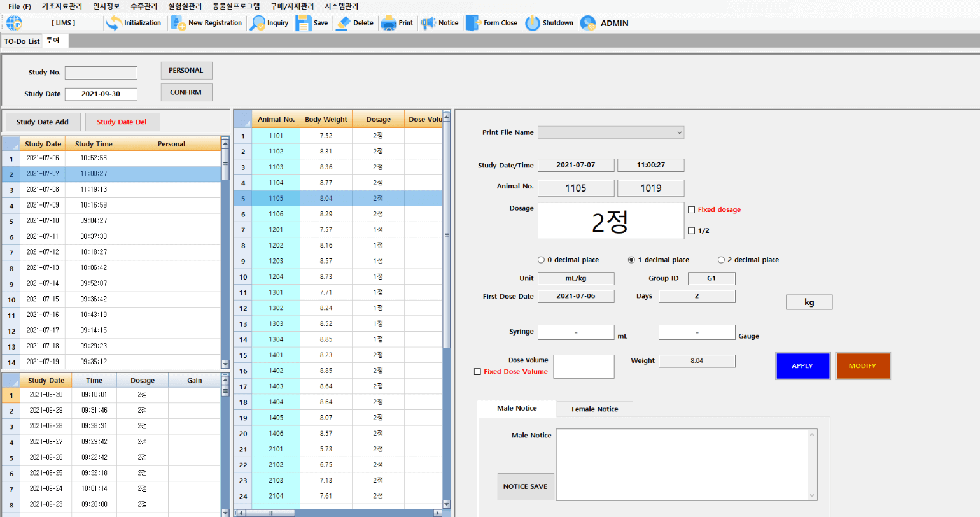Open the File (F) menu
This screenshot has width=980, height=517.
click(x=19, y=6)
